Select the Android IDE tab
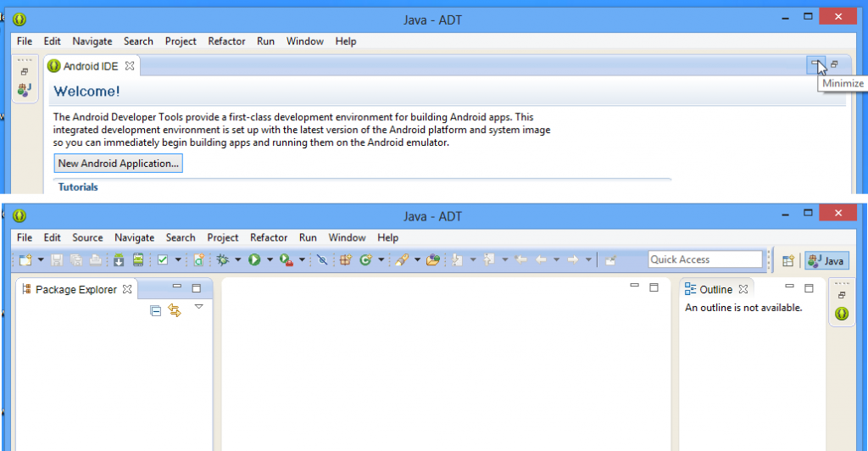This screenshot has width=868, height=451. (90, 66)
